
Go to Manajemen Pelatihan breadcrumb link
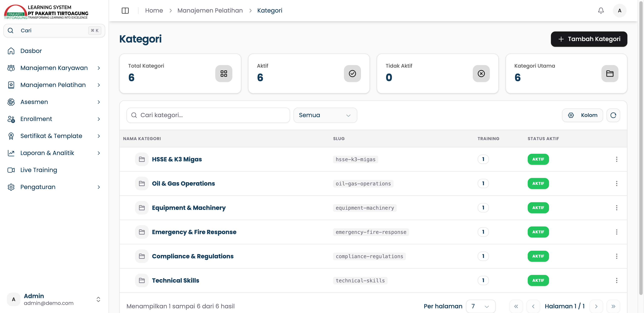pyautogui.click(x=210, y=10)
